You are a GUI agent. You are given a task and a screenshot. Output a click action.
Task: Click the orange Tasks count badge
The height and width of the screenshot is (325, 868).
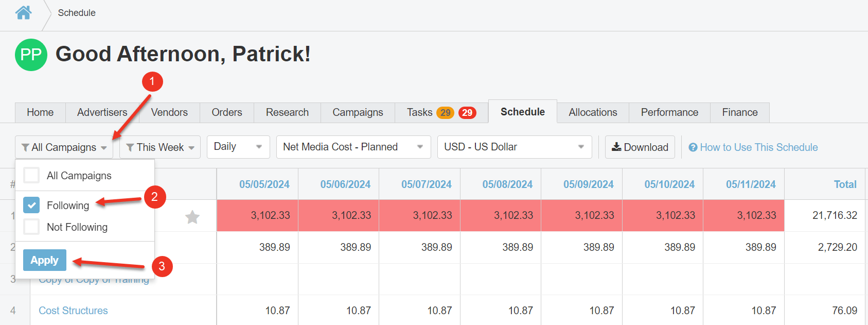445,113
